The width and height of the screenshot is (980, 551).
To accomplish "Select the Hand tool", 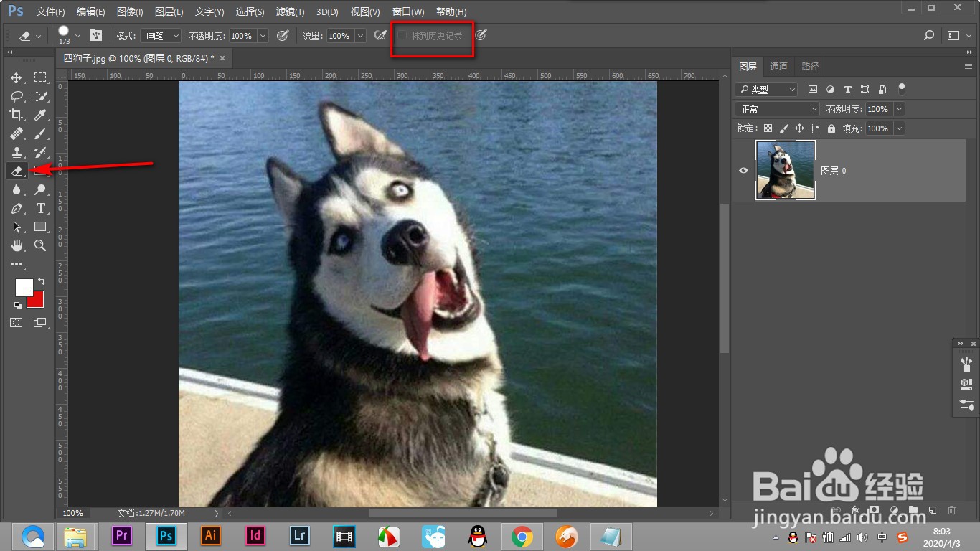I will (16, 245).
